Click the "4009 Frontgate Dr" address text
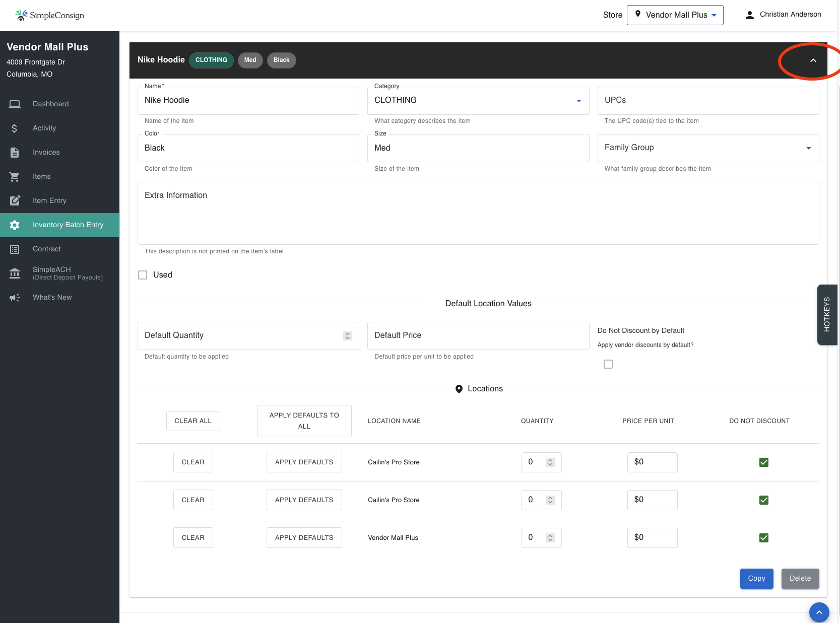Image resolution: width=840 pixels, height=623 pixels. click(36, 62)
